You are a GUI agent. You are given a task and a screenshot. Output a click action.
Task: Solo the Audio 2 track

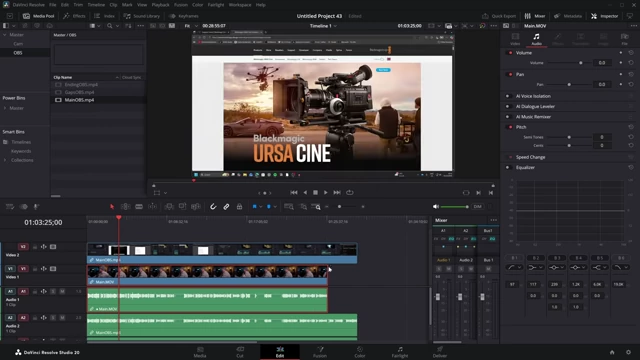click(x=53, y=318)
